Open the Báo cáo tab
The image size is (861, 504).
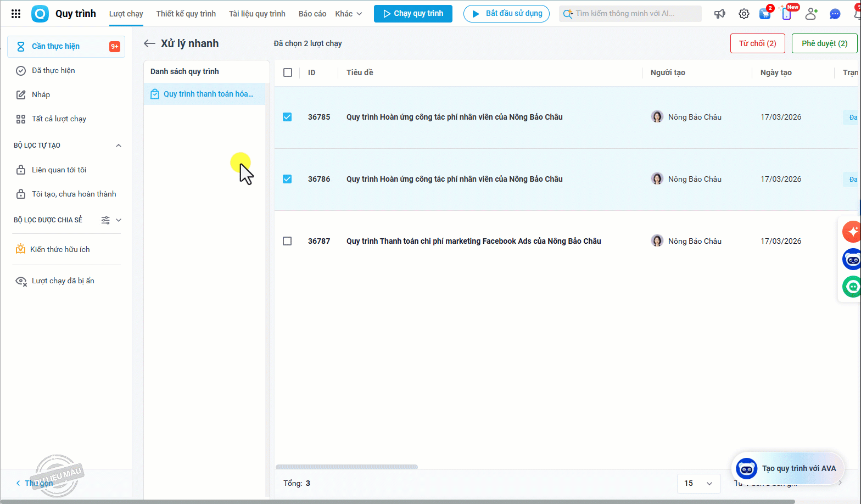(312, 14)
